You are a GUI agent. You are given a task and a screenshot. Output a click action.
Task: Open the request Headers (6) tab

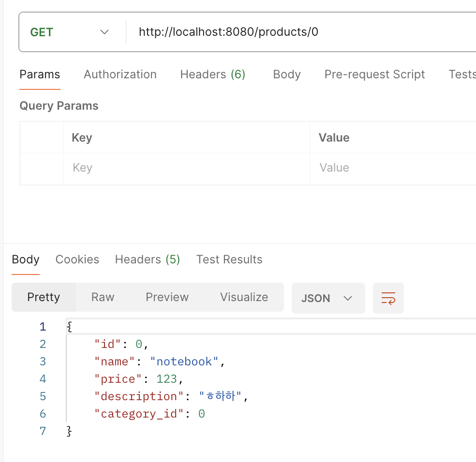click(x=212, y=74)
